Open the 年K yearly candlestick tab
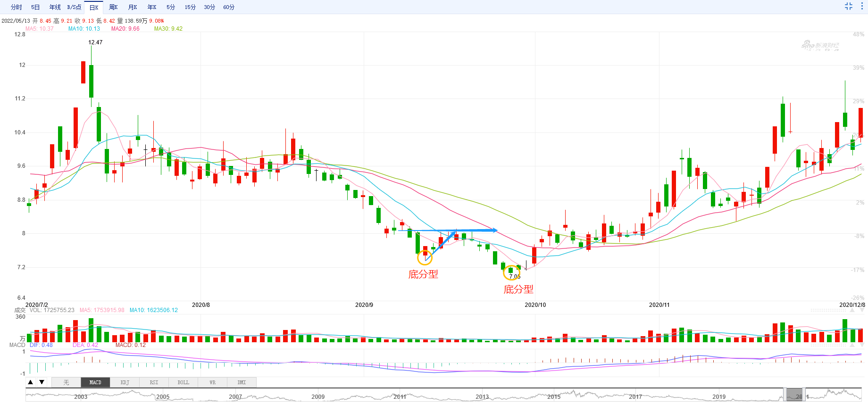The image size is (868, 404). tap(152, 7)
